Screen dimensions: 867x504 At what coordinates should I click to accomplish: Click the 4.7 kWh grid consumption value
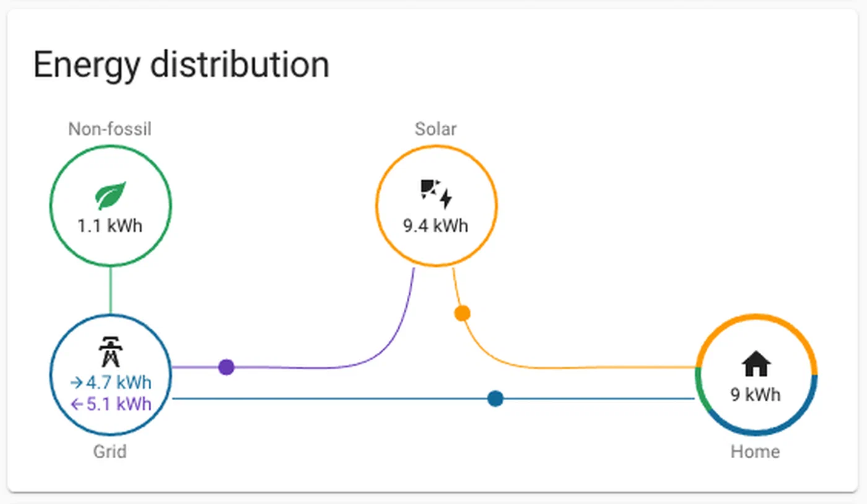119,381
